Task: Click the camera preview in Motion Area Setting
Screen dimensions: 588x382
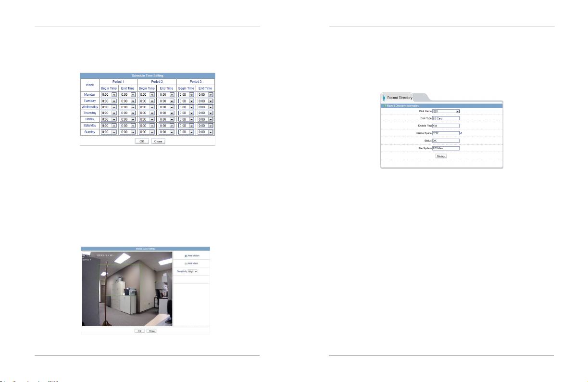Action: 126,289
